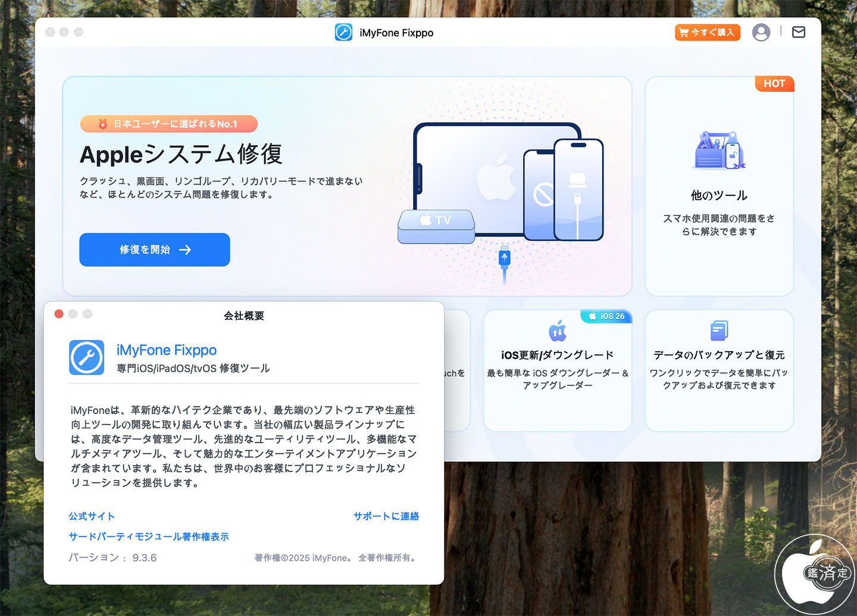Viewport: 857px width, 616px height.
Task: Click the shopping cart 今すぐ購入 button
Action: [707, 32]
